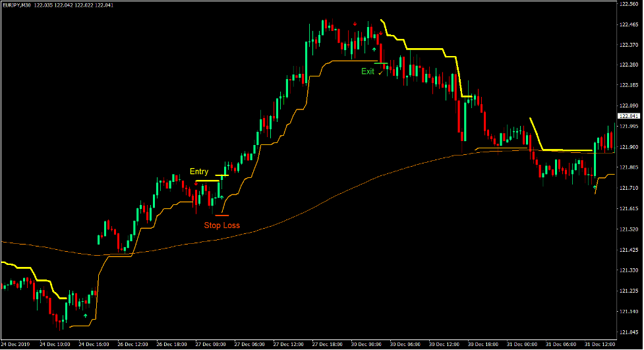
Task: Click the green up arrow above the Stop Loss line
Action: pyautogui.click(x=221, y=196)
